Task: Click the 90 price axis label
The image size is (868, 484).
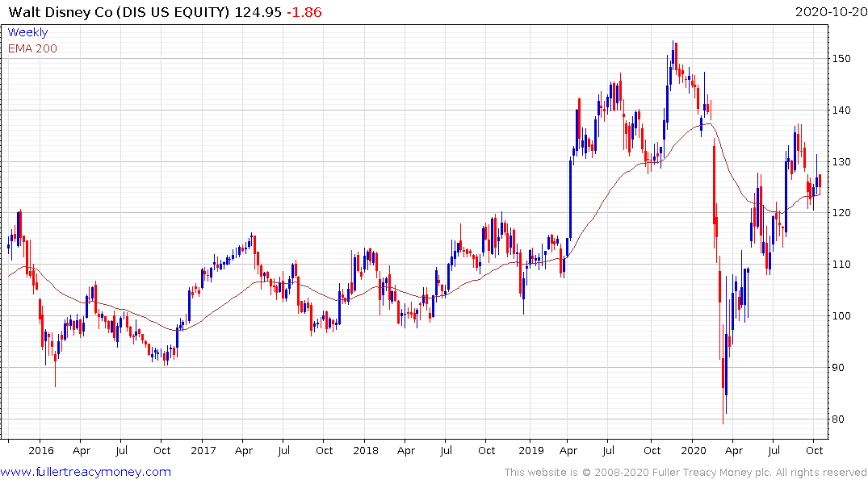Action: tap(839, 368)
